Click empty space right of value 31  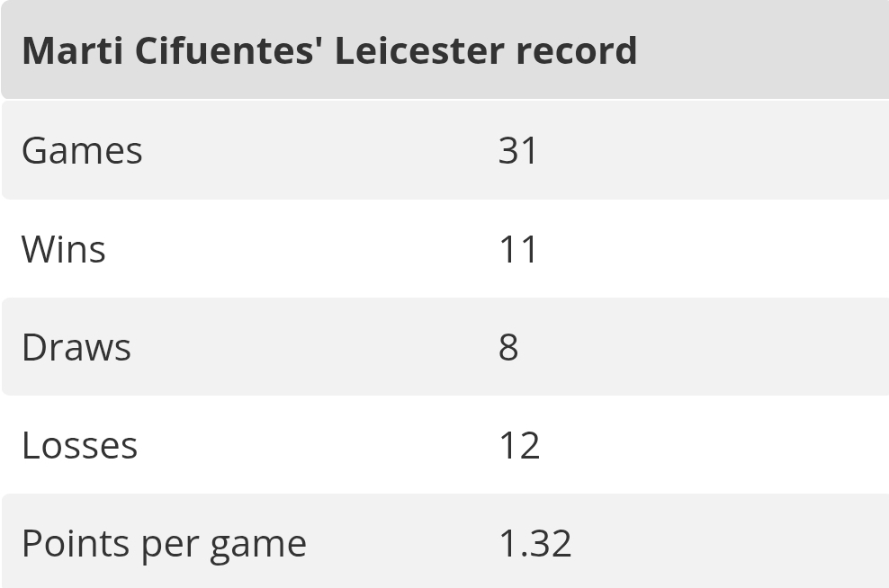coord(720,150)
